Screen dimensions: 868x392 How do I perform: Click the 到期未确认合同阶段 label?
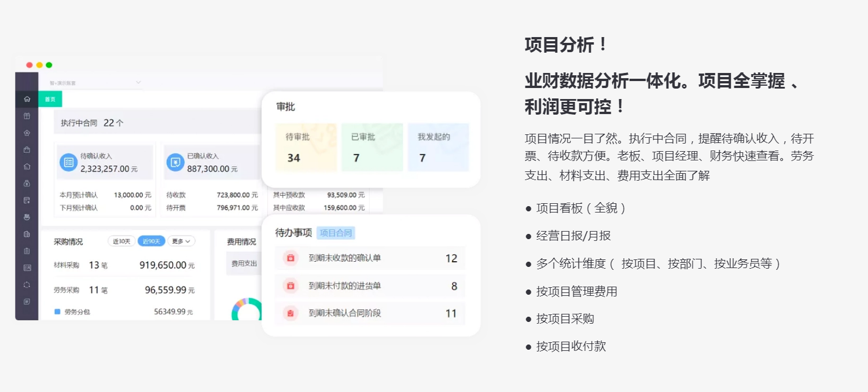[x=345, y=313]
